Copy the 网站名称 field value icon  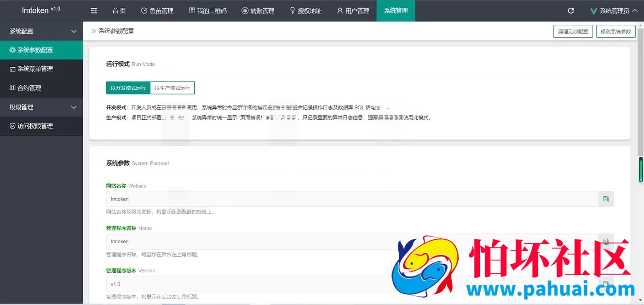tap(606, 199)
